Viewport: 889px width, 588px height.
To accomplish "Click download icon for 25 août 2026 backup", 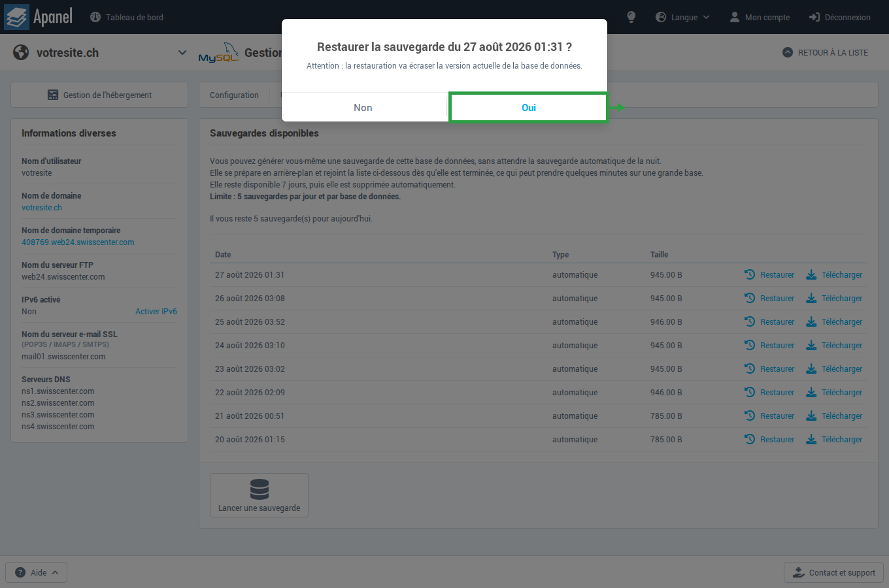I will (x=811, y=321).
